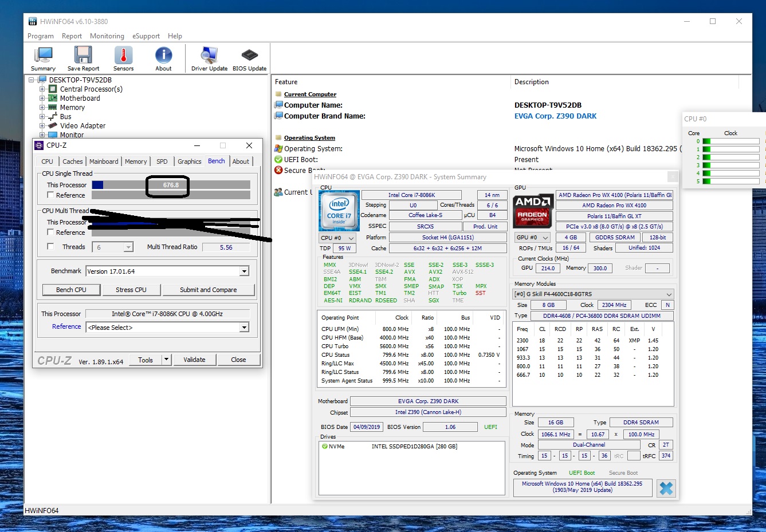Open the Program menu
This screenshot has height=532, width=766.
[41, 36]
